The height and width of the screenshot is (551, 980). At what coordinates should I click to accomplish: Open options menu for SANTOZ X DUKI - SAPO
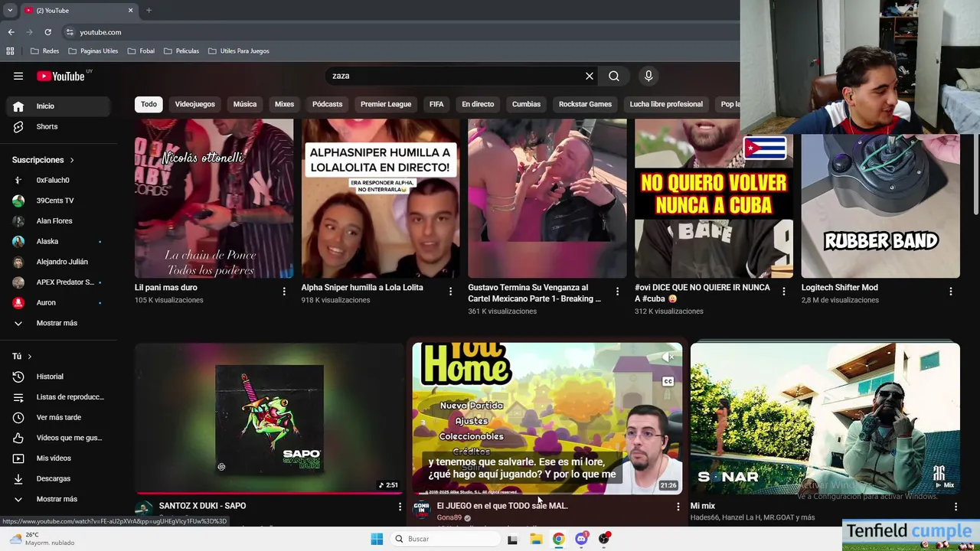[x=400, y=507]
